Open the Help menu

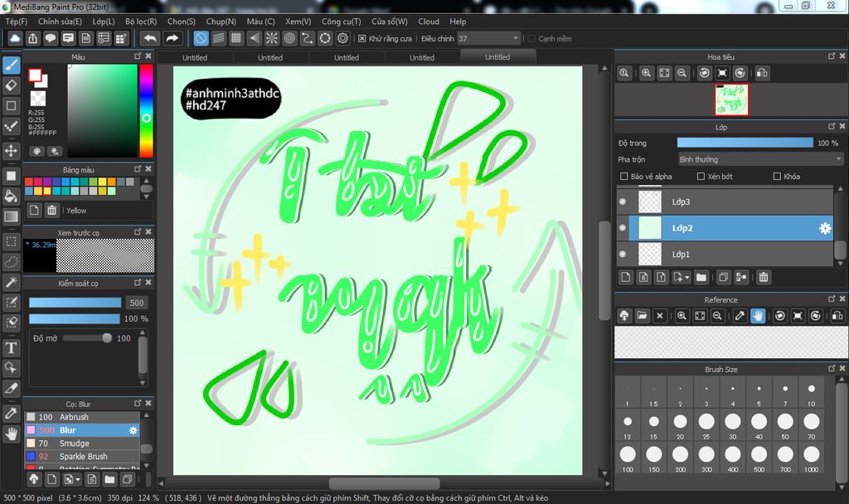(x=458, y=22)
